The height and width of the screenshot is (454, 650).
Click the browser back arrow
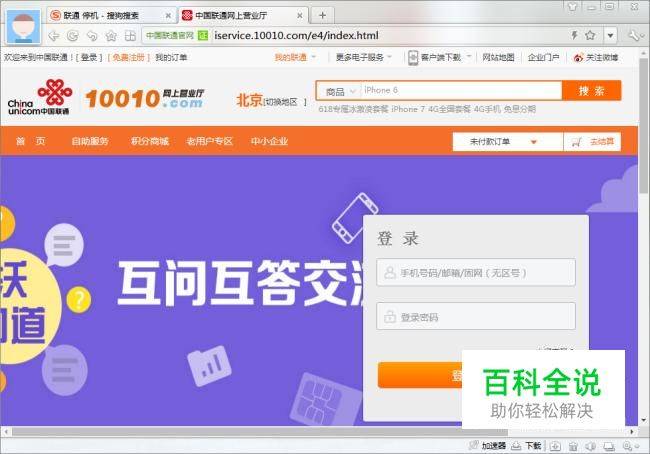click(54, 36)
